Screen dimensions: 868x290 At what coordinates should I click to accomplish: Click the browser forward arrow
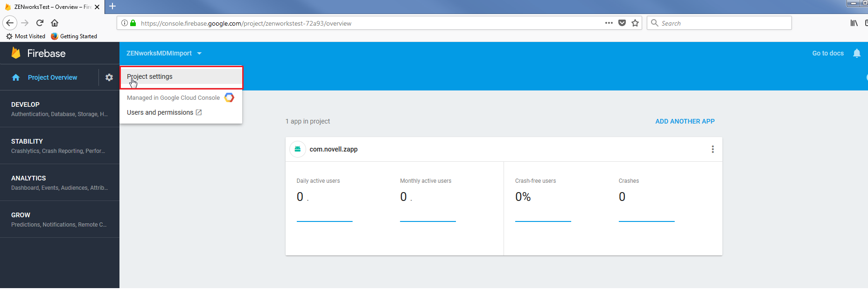pos(25,23)
